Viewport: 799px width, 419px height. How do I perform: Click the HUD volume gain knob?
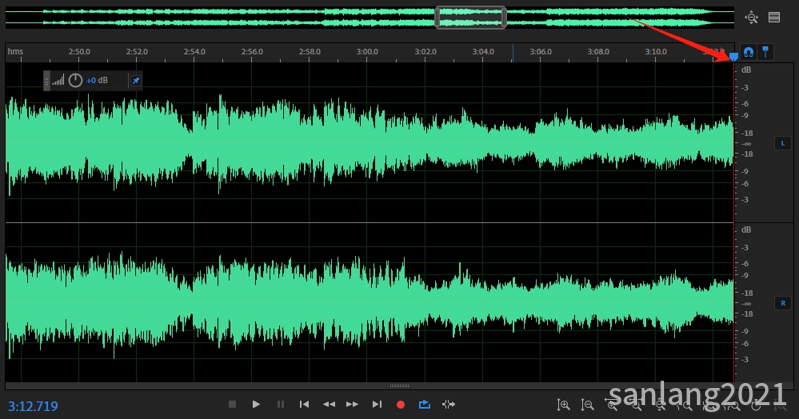(x=75, y=80)
